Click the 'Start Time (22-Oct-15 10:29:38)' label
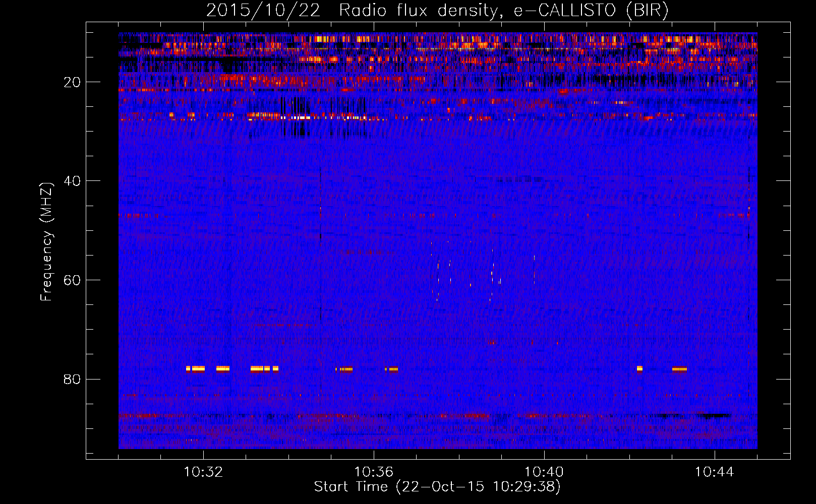Viewport: 816px width, 504px height. tap(437, 487)
